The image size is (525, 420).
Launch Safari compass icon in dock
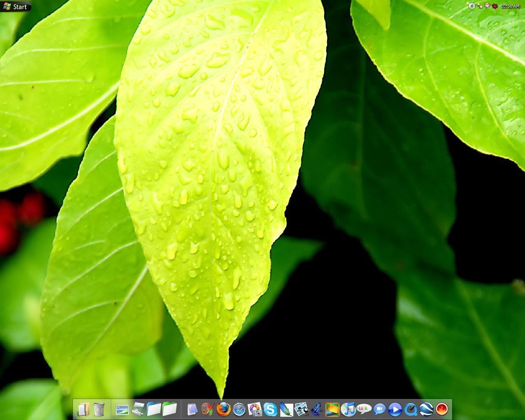tap(239, 409)
